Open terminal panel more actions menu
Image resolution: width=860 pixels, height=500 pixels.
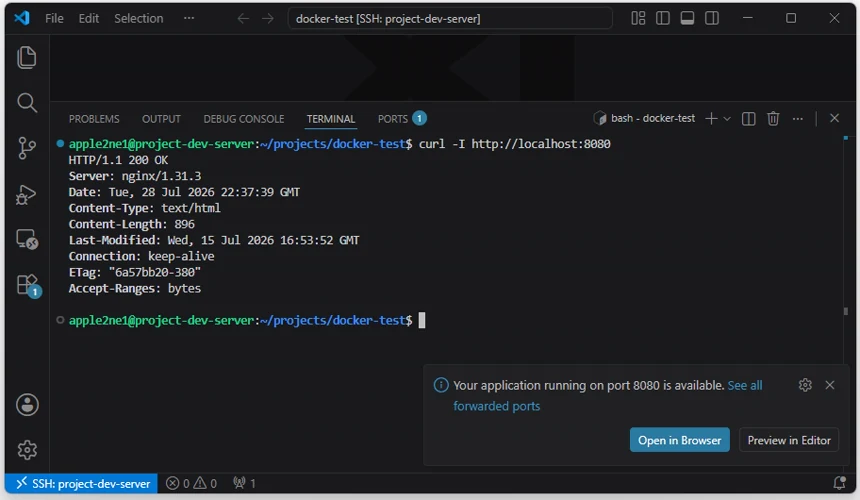(797, 118)
